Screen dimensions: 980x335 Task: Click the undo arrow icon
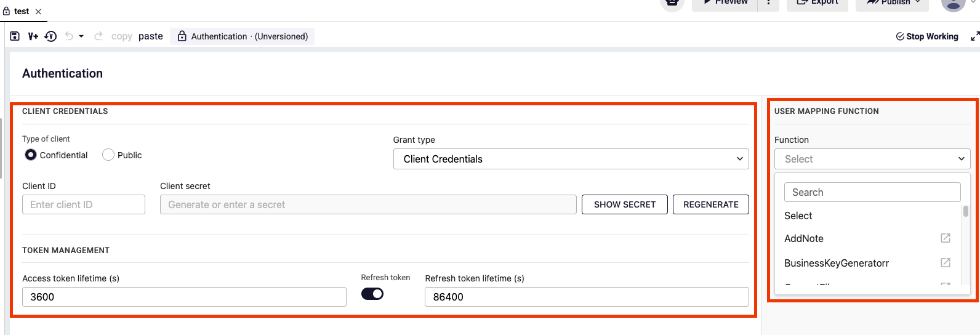pyautogui.click(x=69, y=36)
